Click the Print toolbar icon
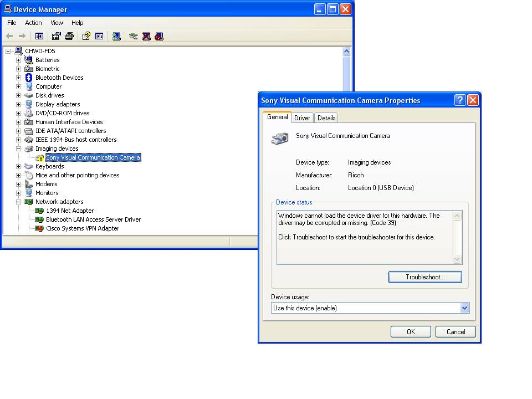The width and height of the screenshot is (532, 399). [69, 36]
